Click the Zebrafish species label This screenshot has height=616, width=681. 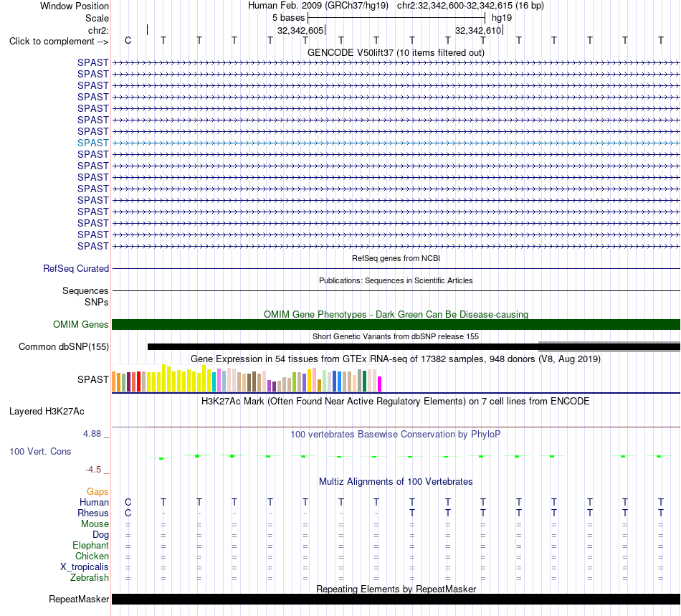[x=90, y=578]
